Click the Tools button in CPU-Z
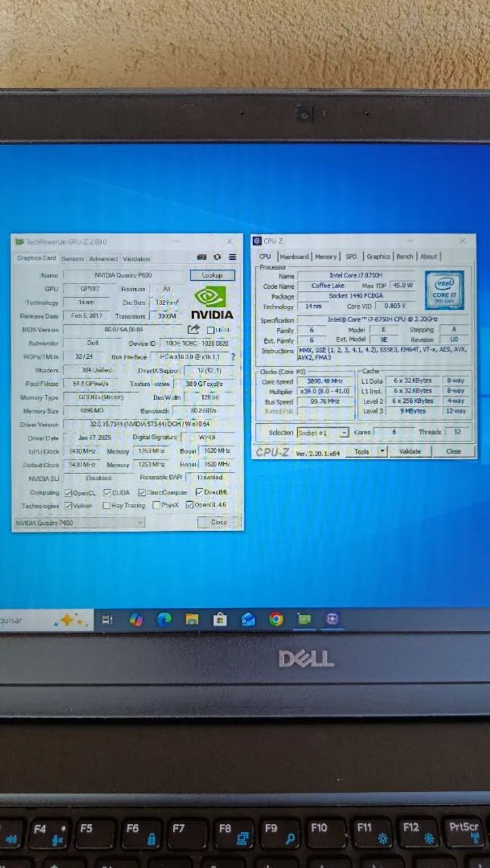 click(362, 451)
